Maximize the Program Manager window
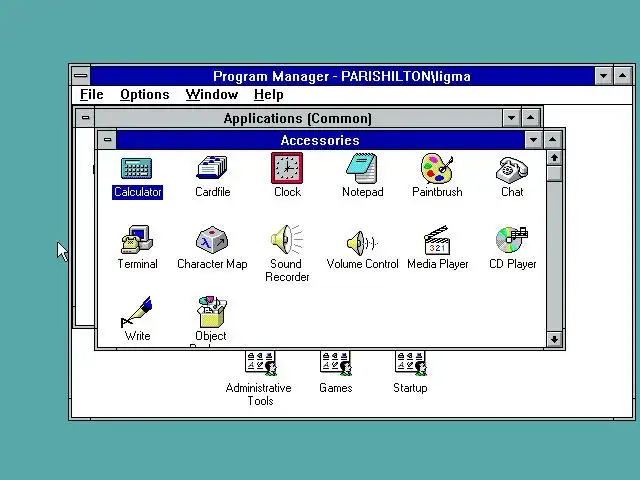 coord(622,76)
